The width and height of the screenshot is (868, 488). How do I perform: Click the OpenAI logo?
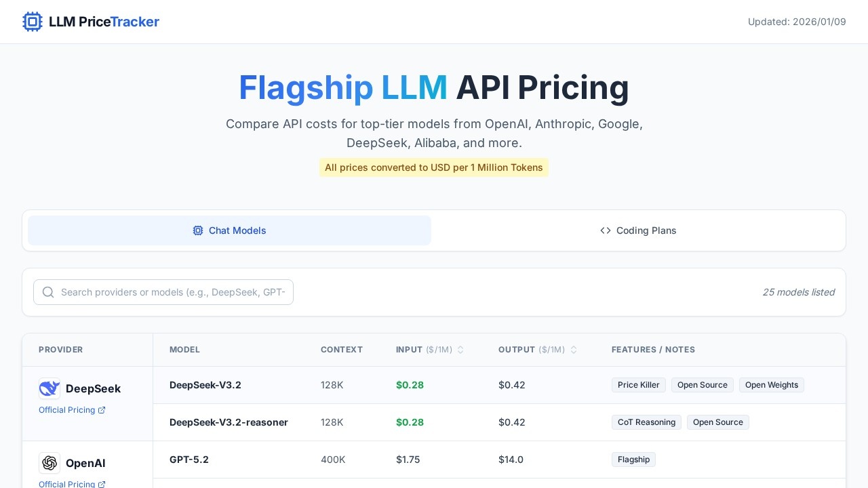pos(50,463)
